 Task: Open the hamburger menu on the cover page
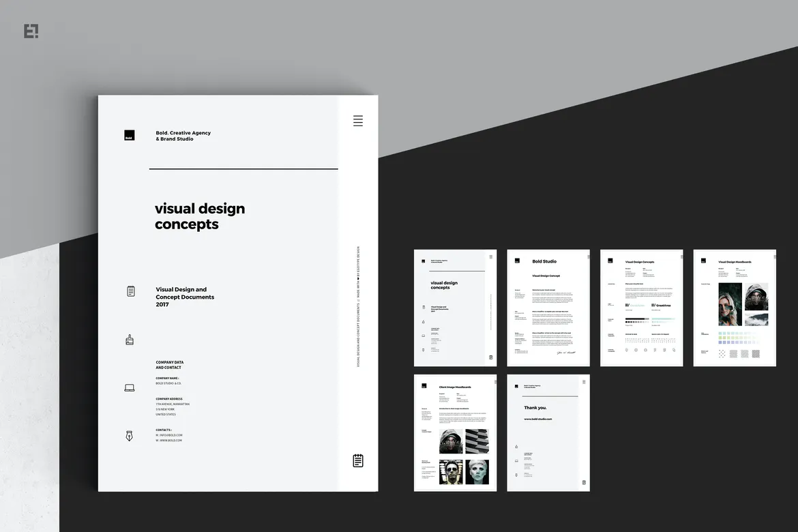[x=358, y=121]
